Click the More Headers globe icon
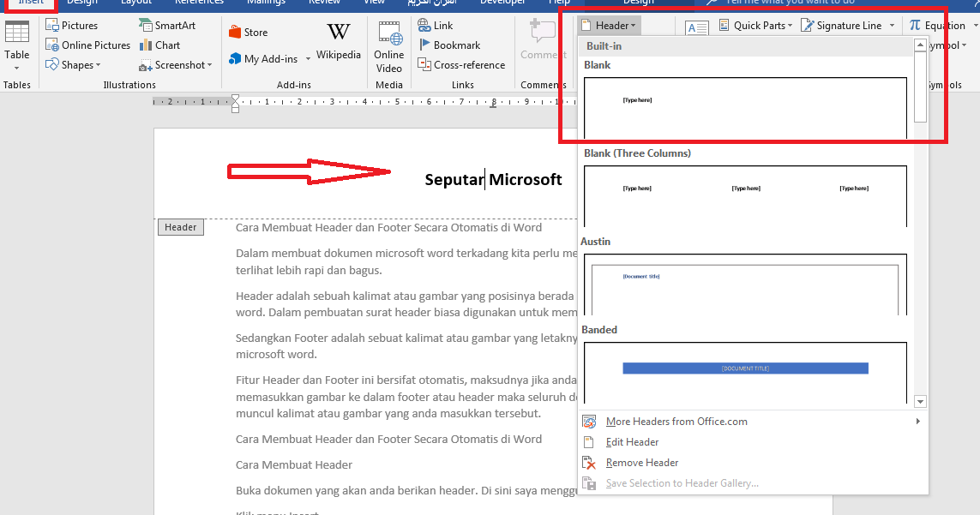980x515 pixels. coord(589,422)
